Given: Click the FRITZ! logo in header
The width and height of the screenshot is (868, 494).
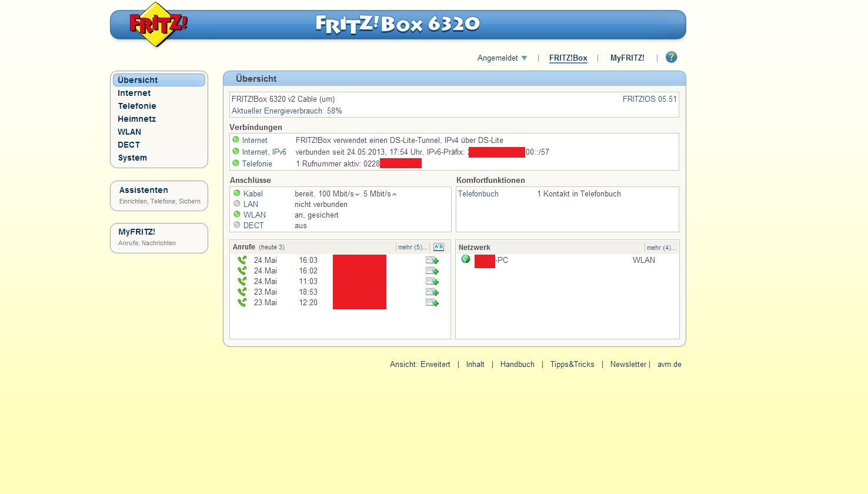Looking at the screenshot, I should click(158, 25).
